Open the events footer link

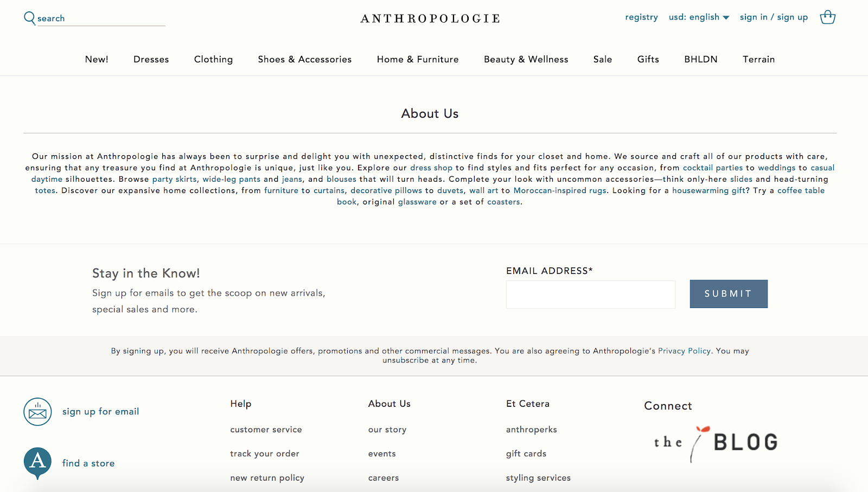[382, 454]
